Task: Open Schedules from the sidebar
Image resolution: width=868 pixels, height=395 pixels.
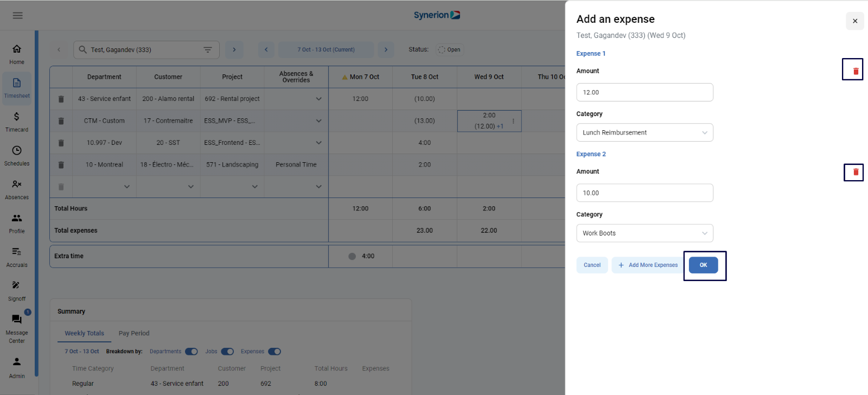Action: click(17, 156)
